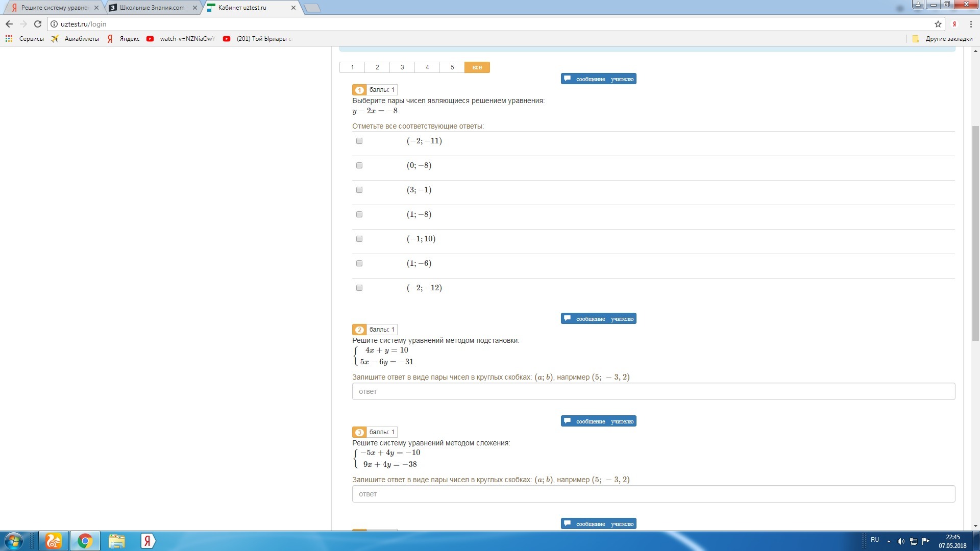The image size is (980, 551).
Task: Click answer field for substitution system
Action: pos(653,392)
